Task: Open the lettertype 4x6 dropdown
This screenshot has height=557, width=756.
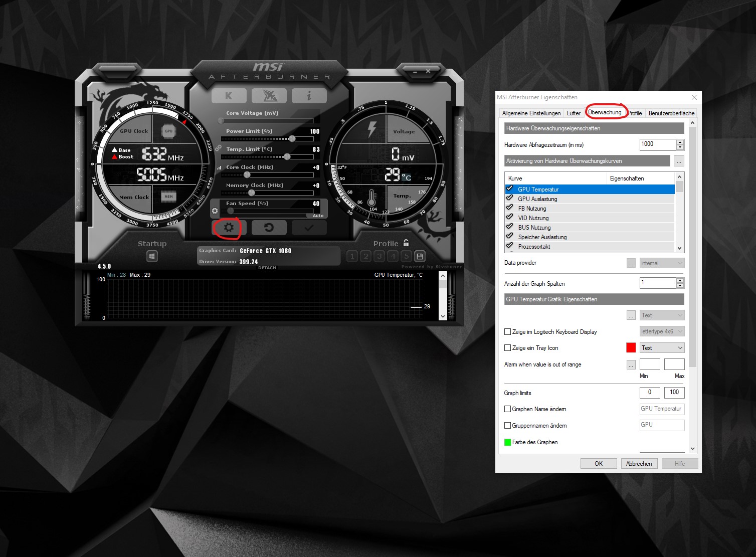Action: tap(662, 331)
